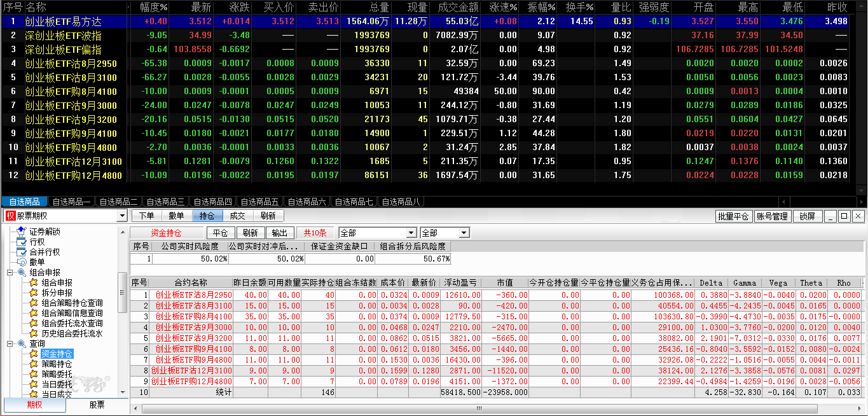Click the magnifier icon beside 组合申报 folder
Viewport: 868px width, 416px height.
21,272
